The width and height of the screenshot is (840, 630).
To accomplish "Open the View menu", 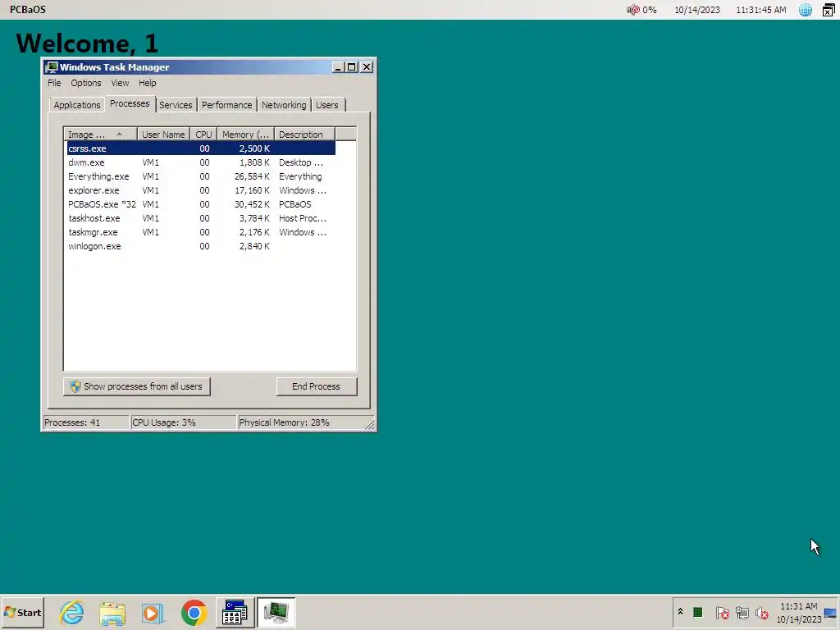I will (x=120, y=83).
